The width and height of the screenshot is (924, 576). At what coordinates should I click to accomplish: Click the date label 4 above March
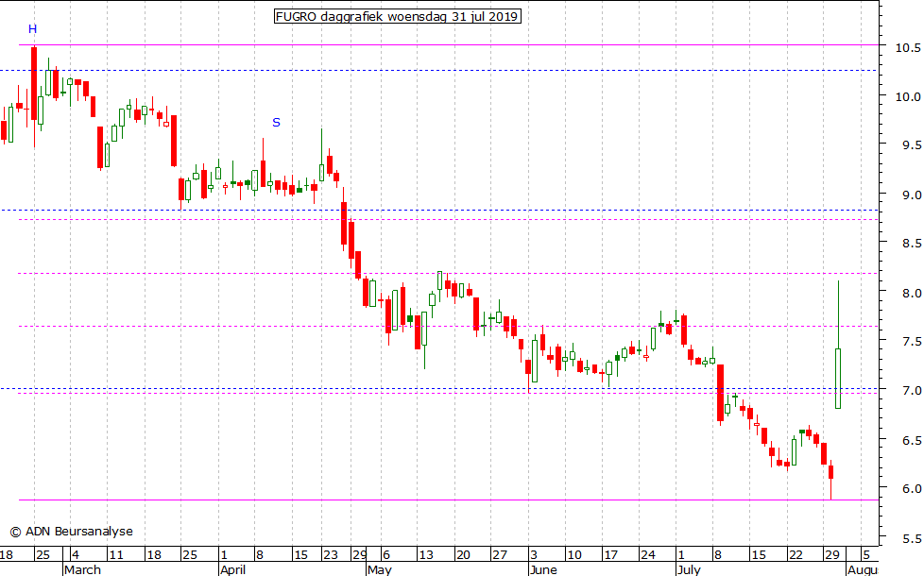click(x=76, y=555)
